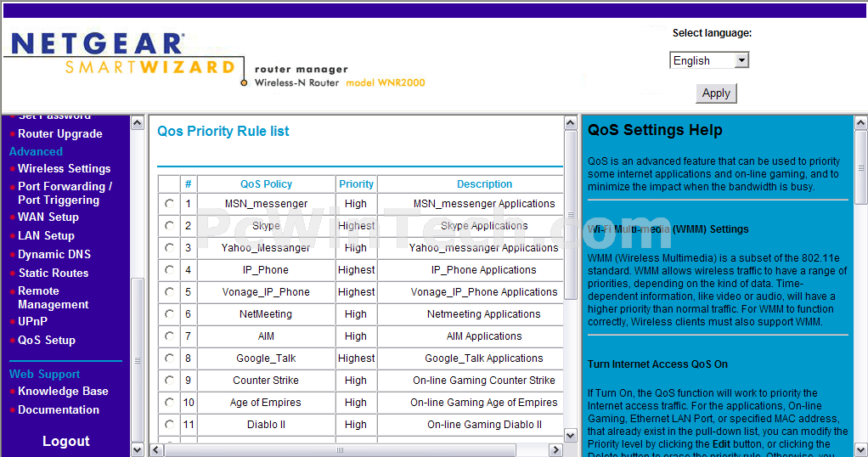
Task: Open QoS Setup page
Action: pyautogui.click(x=47, y=341)
